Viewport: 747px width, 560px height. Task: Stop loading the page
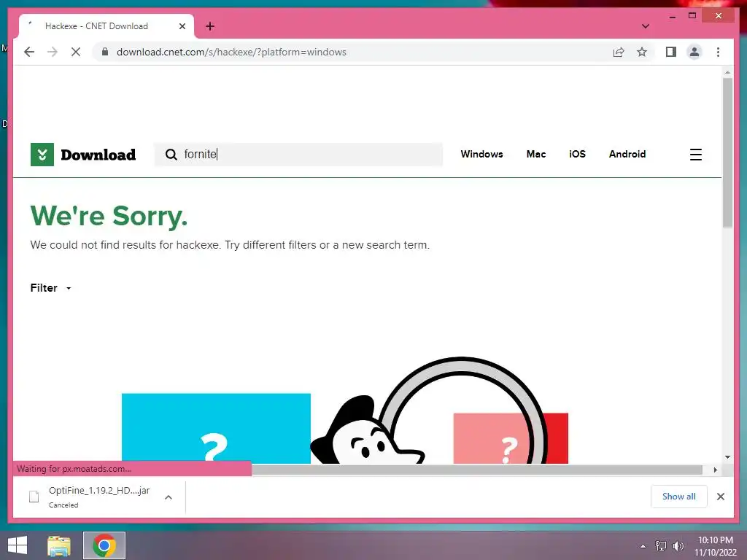(76, 52)
